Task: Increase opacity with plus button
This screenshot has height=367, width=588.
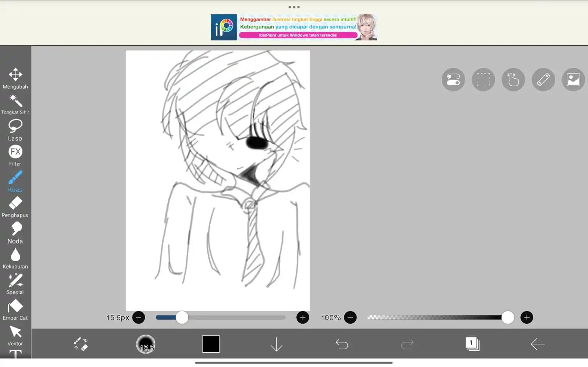Action: click(527, 317)
